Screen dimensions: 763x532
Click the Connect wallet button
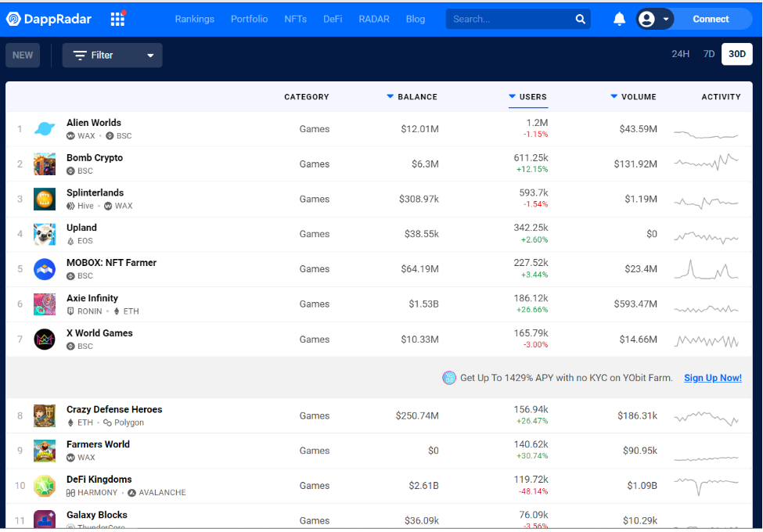[x=711, y=19]
